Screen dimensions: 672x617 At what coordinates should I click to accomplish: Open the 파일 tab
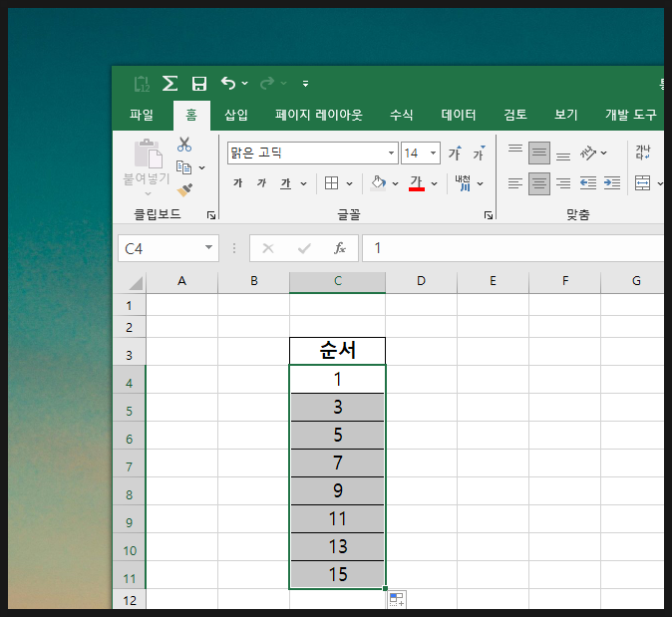tap(142, 115)
